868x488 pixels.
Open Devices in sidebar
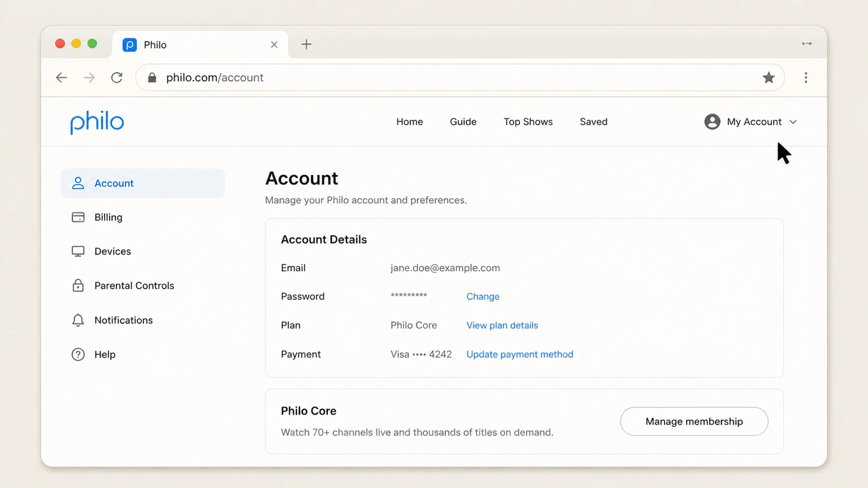pyautogui.click(x=143, y=251)
